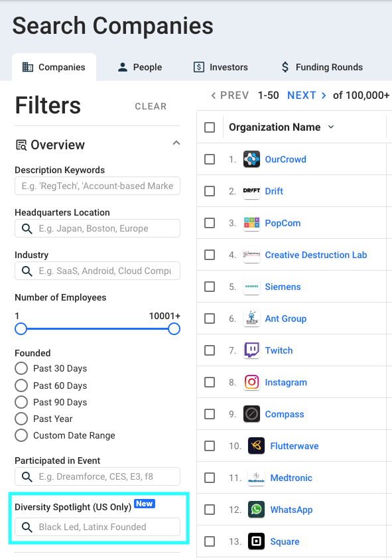Select all organizations with header checkbox
Image resolution: width=392 pixels, height=558 pixels.
[210, 127]
